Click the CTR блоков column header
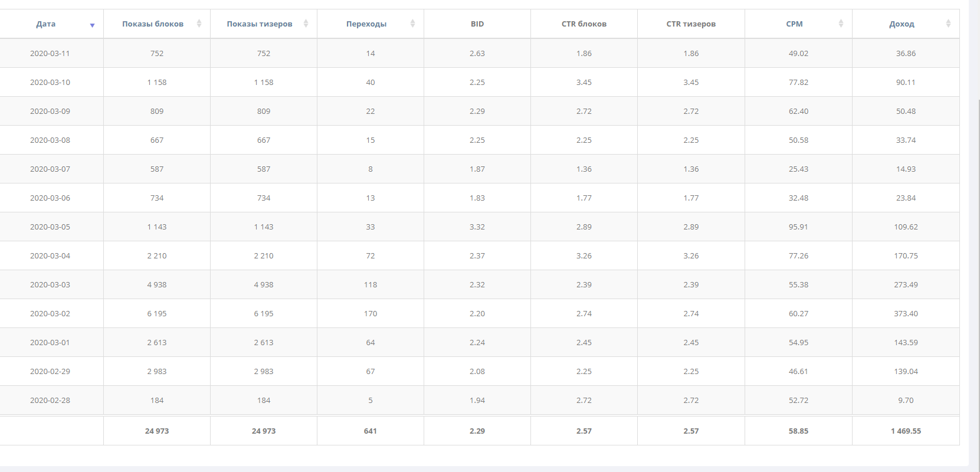The width and height of the screenshot is (980, 472). 584,24
